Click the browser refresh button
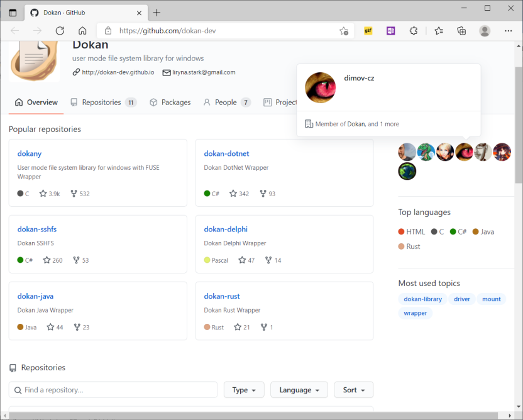523x420 pixels. click(x=60, y=31)
